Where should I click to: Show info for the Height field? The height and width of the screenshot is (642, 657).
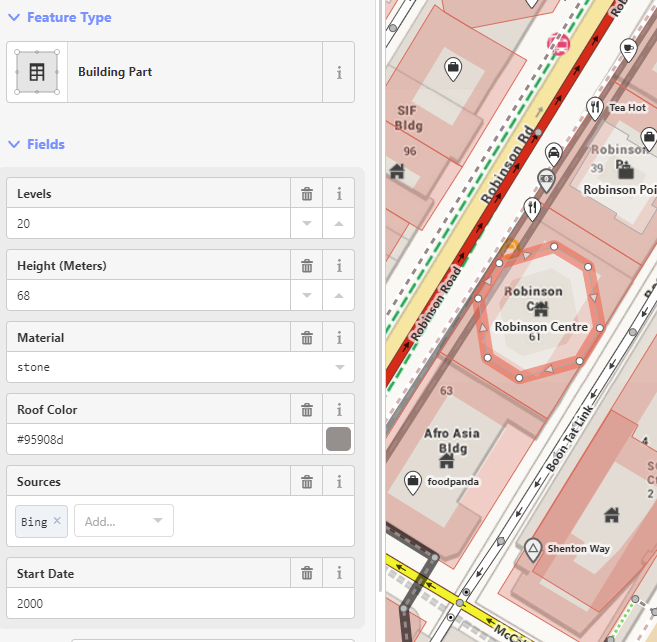pos(339,266)
